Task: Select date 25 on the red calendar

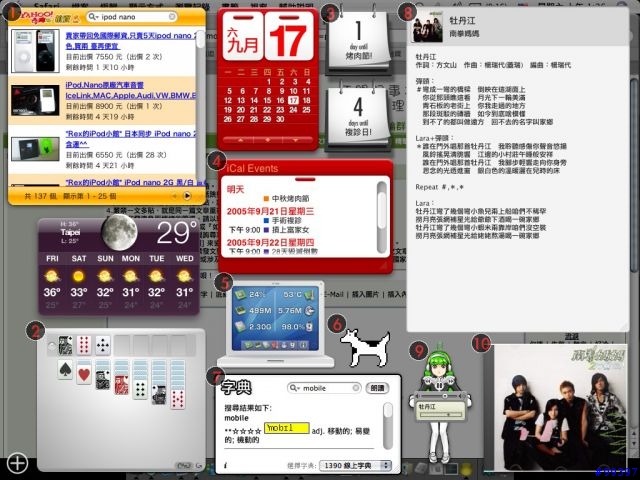Action: click(307, 110)
